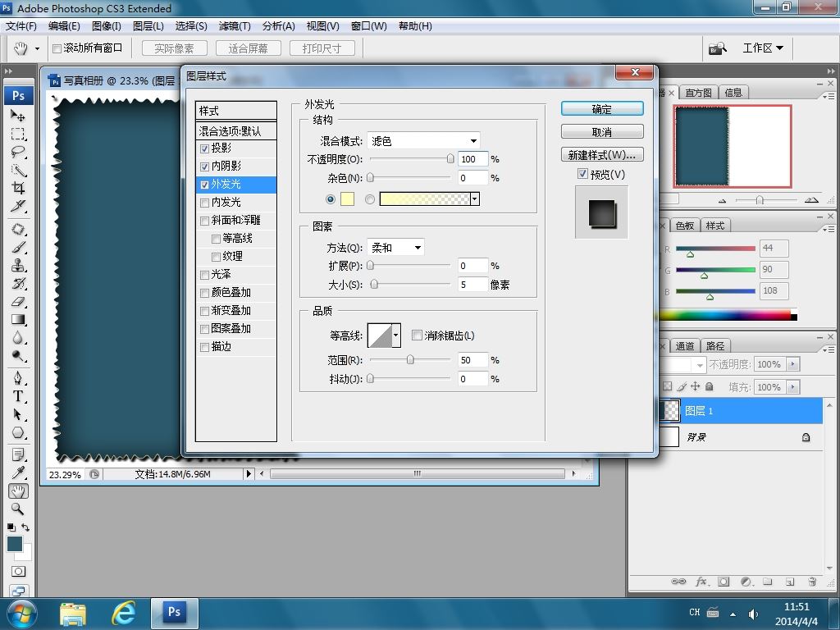
Task: Select the History Brush tool
Action: tap(18, 283)
